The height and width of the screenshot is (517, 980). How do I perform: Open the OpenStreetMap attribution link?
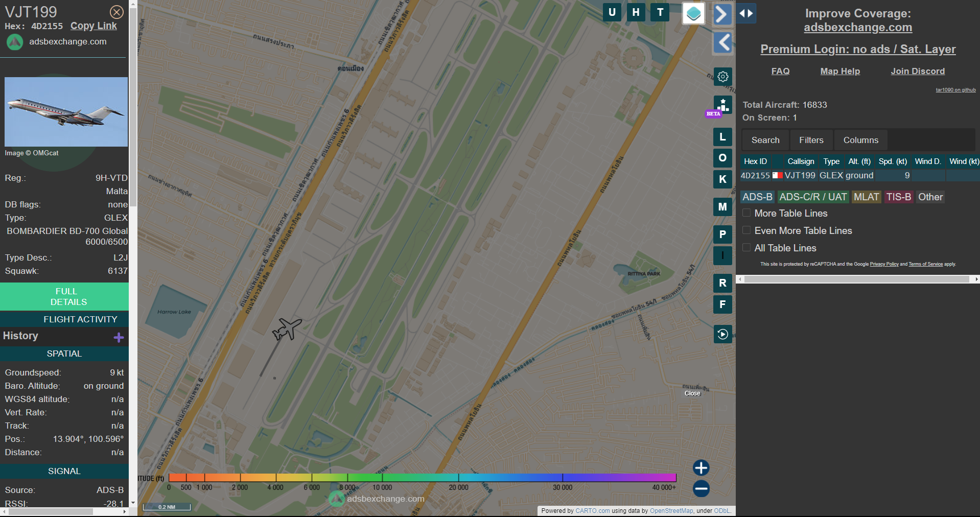click(x=671, y=511)
